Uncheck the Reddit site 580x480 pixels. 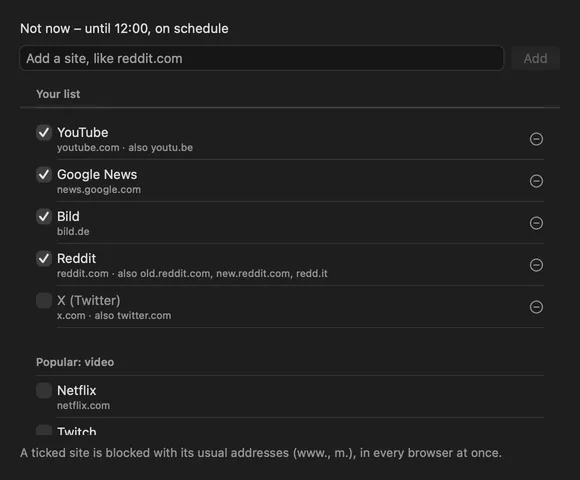[44, 258]
